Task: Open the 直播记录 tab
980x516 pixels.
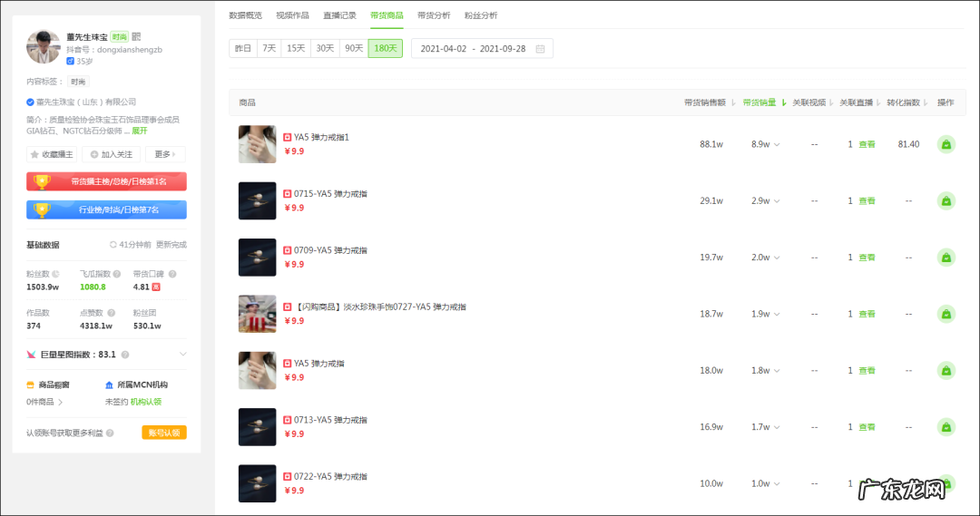Action: click(x=339, y=15)
